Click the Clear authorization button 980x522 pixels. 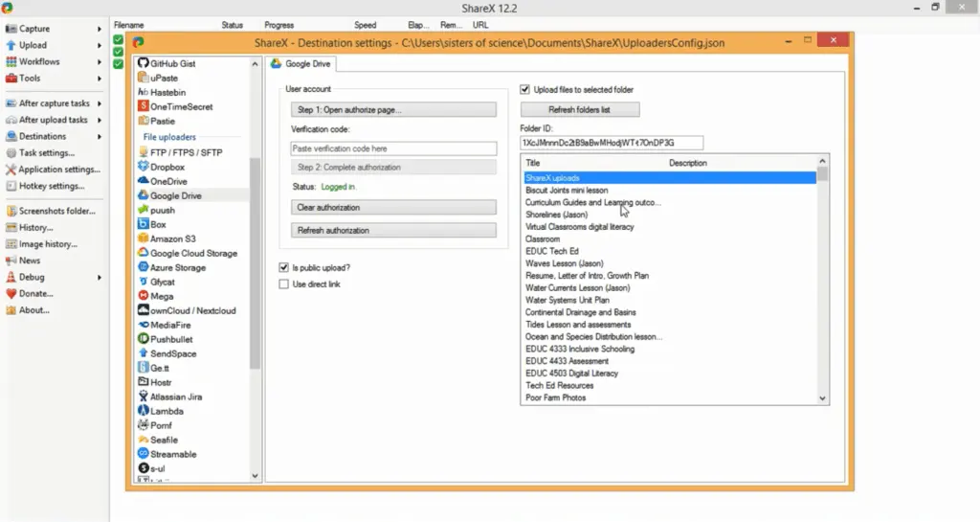tap(393, 208)
